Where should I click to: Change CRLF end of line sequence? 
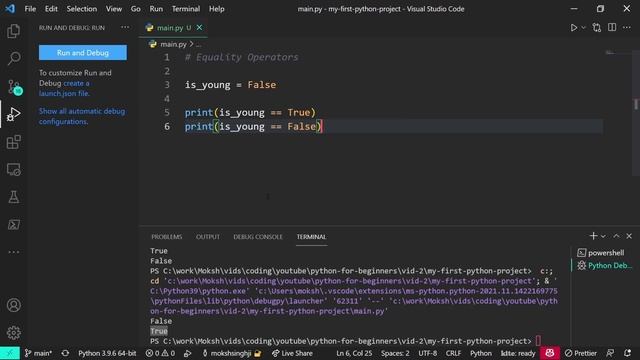[x=453, y=353]
